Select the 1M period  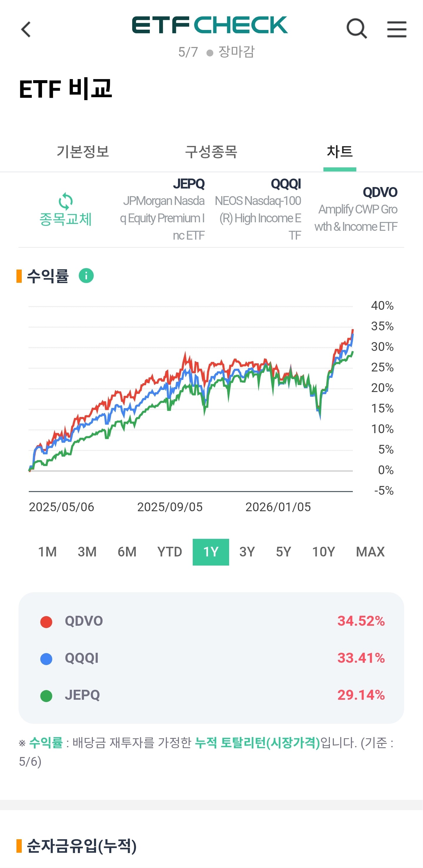[48, 552]
